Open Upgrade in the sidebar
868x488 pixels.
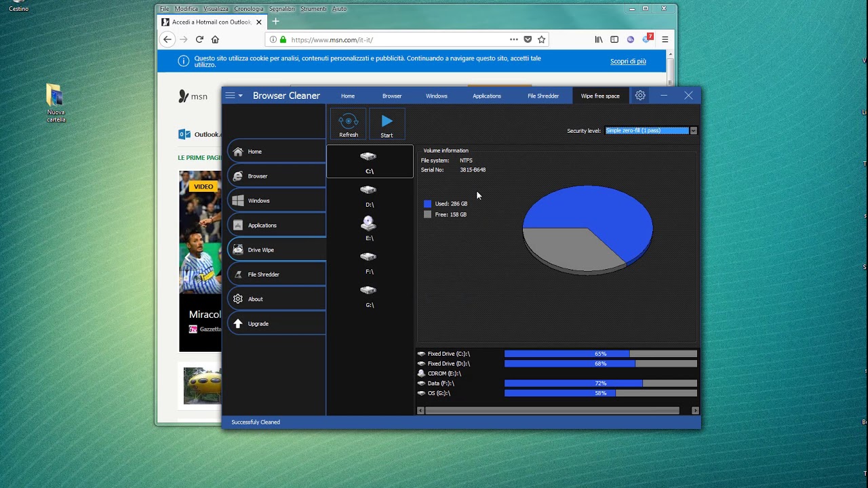277,323
